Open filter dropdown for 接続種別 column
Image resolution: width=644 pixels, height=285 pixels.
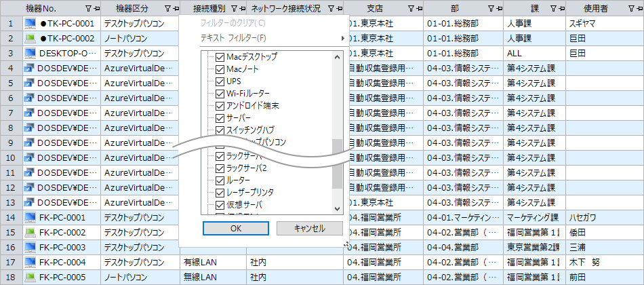235,8
